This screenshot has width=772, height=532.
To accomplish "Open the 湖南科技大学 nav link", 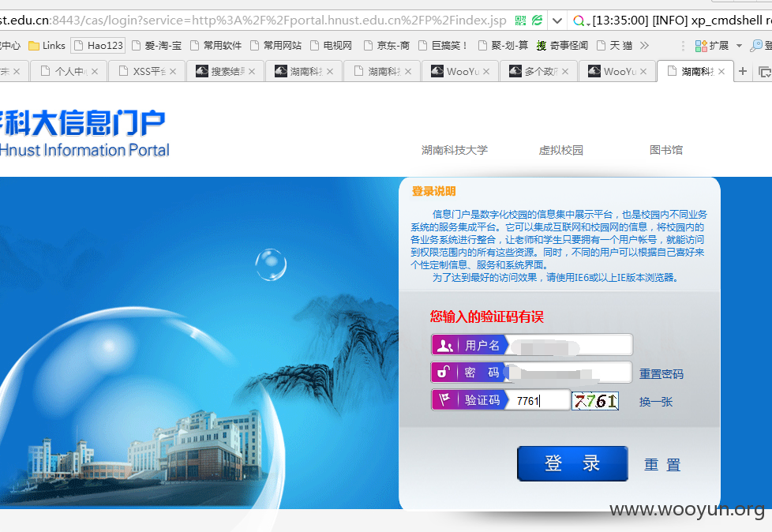I will tap(455, 150).
